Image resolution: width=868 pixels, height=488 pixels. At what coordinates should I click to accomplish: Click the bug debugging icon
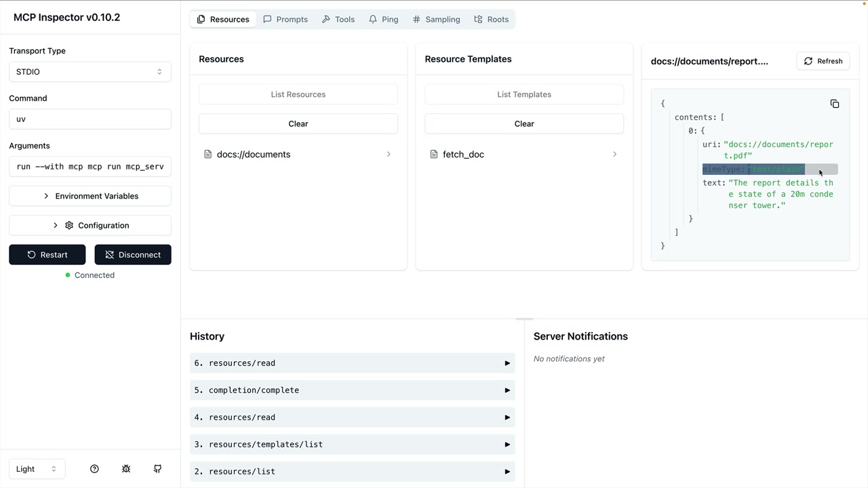(126, 469)
